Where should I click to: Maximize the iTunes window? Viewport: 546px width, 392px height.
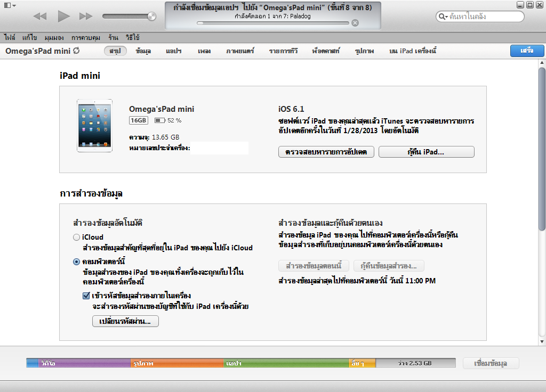pyautogui.click(x=529, y=5)
